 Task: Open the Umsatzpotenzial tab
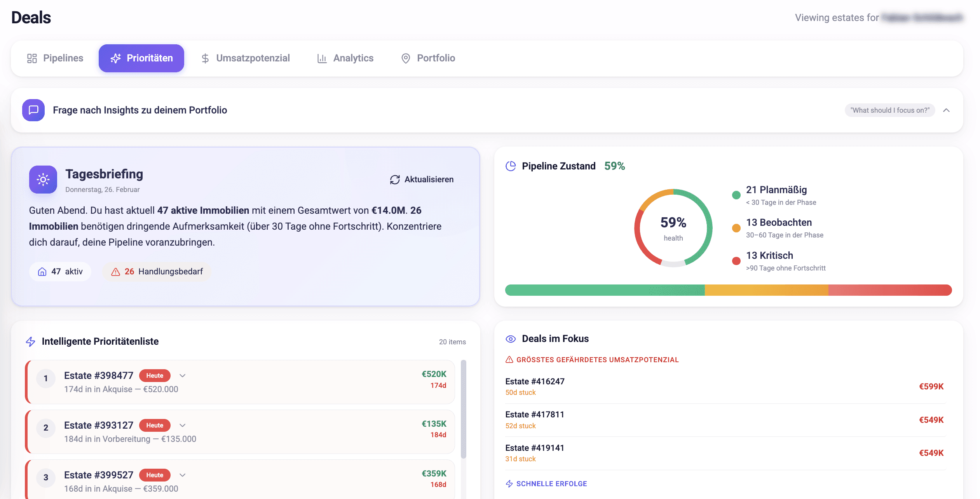(245, 58)
